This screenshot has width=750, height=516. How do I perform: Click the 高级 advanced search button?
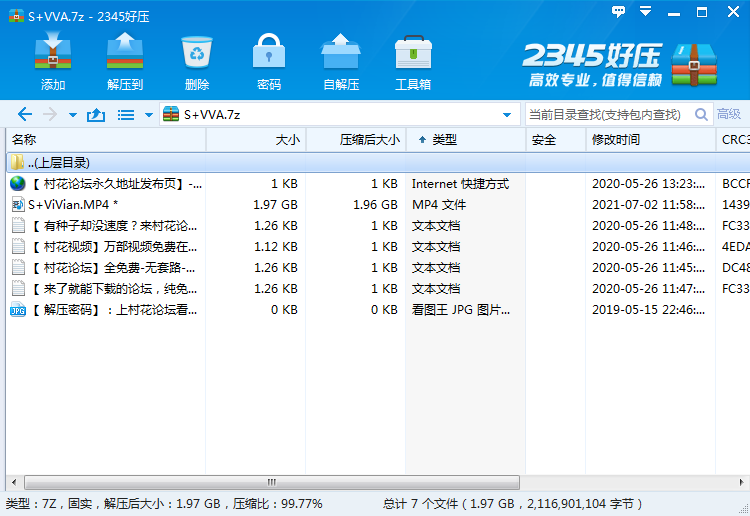tap(729, 115)
